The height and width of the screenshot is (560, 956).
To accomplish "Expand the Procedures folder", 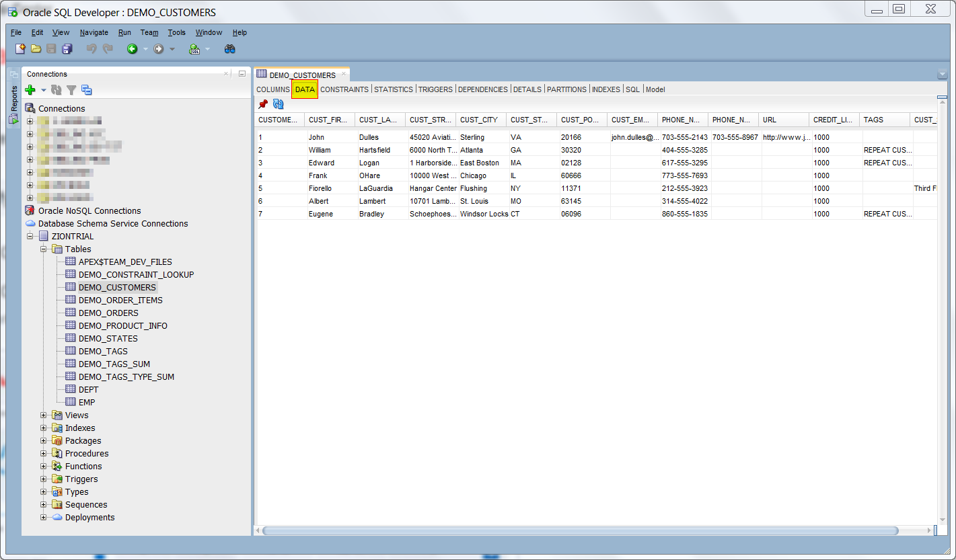I will point(44,454).
